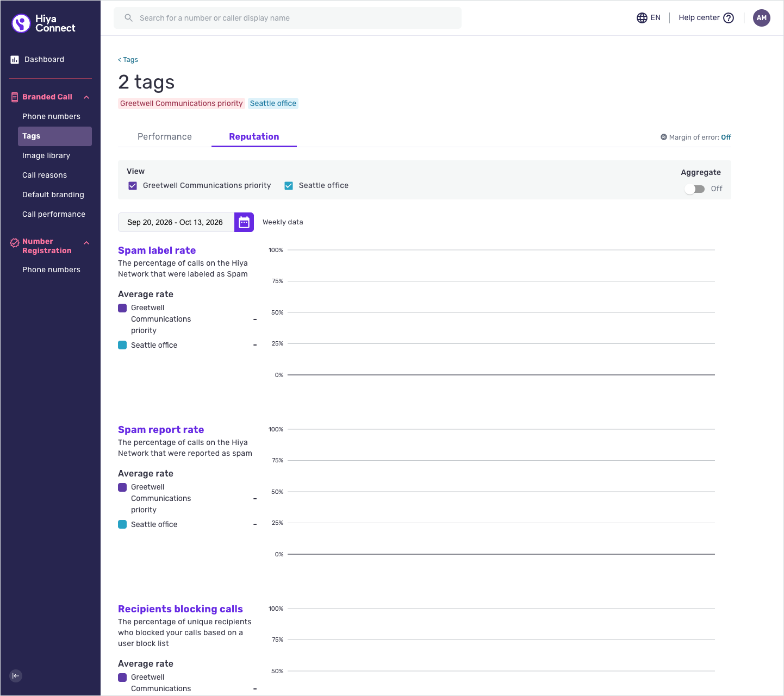Click teal Seattle office swatch under Spam label rate

122,345
